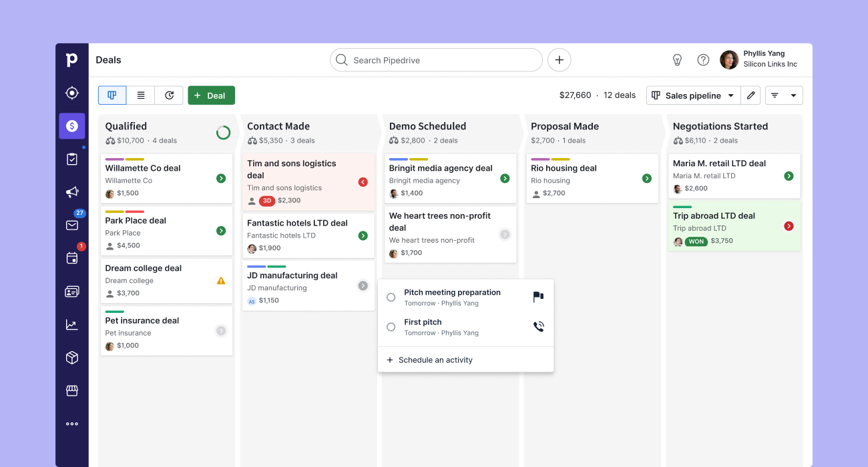Switch to pipeline board view
Viewport: 868px width, 467px height.
point(112,95)
